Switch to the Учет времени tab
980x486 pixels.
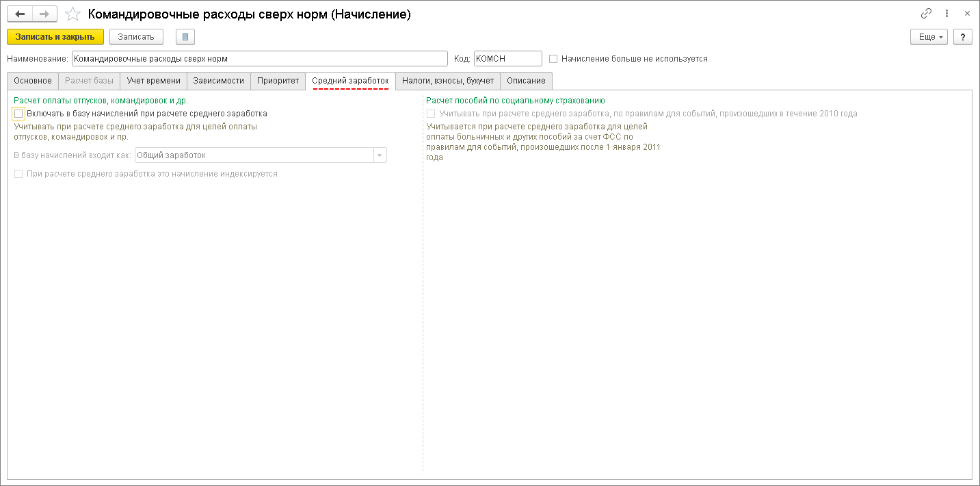(153, 81)
